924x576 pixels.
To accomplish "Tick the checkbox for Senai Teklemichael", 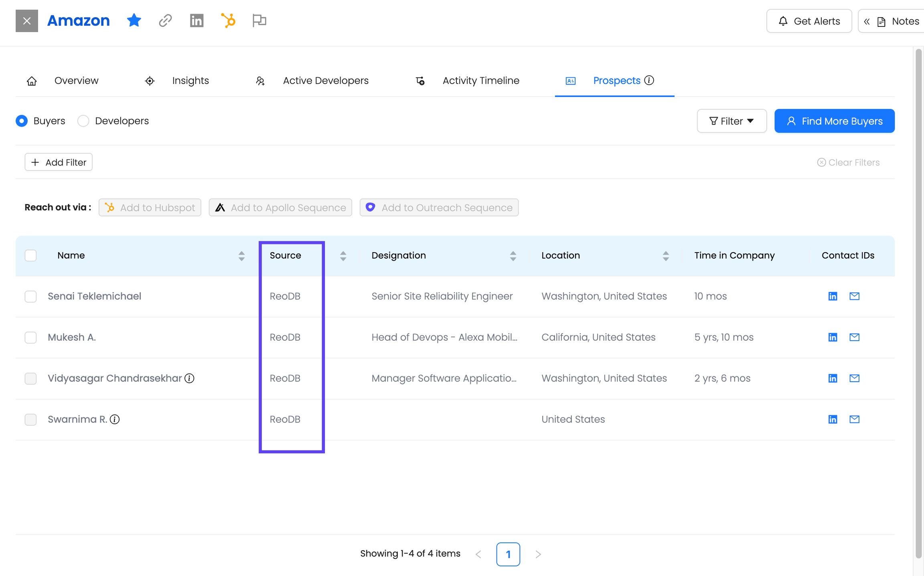I will [x=30, y=296].
